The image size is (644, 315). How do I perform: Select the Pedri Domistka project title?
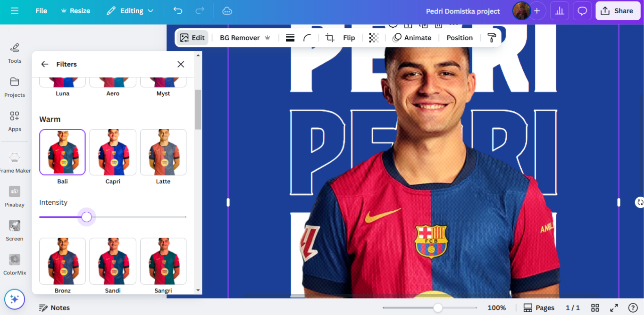click(463, 11)
